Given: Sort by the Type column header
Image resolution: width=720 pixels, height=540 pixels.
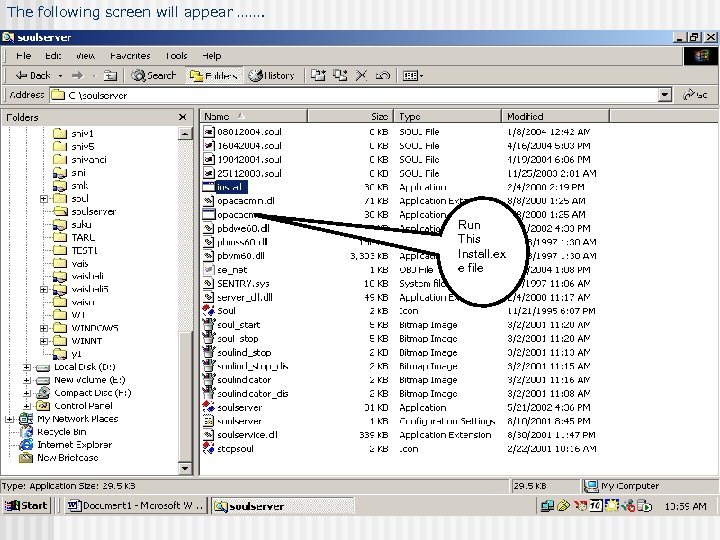Looking at the screenshot, I should click(x=447, y=116).
